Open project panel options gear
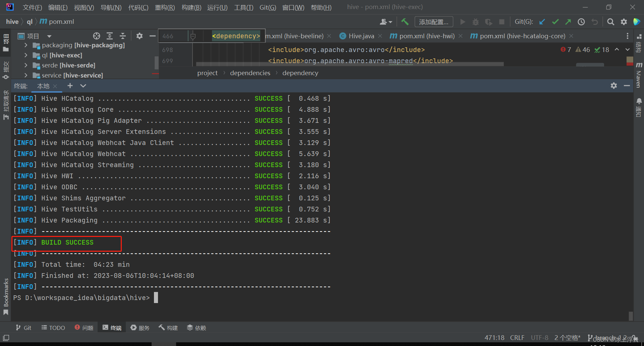This screenshot has height=346, width=644. click(140, 36)
